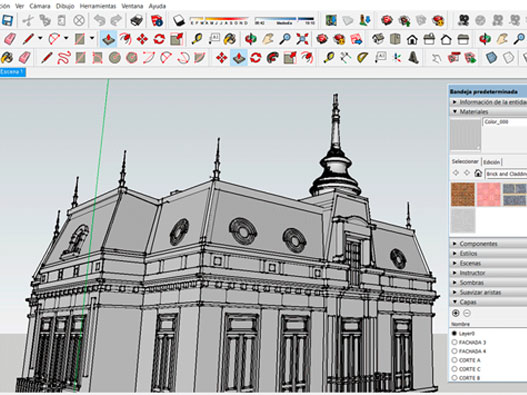Viewport: 527px width, 395px height.
Task: Switch to Iso view icon
Action: pyautogui.click(x=378, y=39)
